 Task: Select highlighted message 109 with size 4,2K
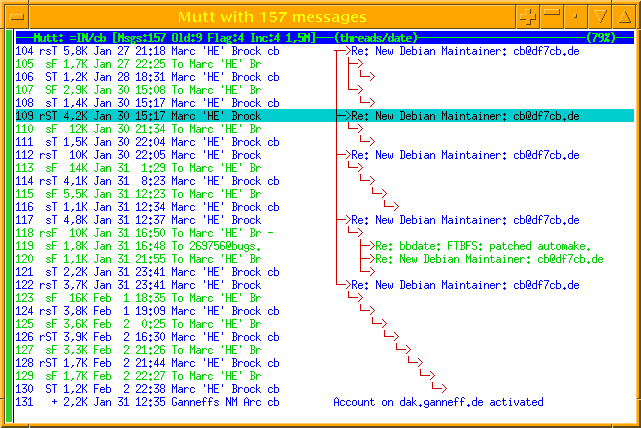[325, 116]
